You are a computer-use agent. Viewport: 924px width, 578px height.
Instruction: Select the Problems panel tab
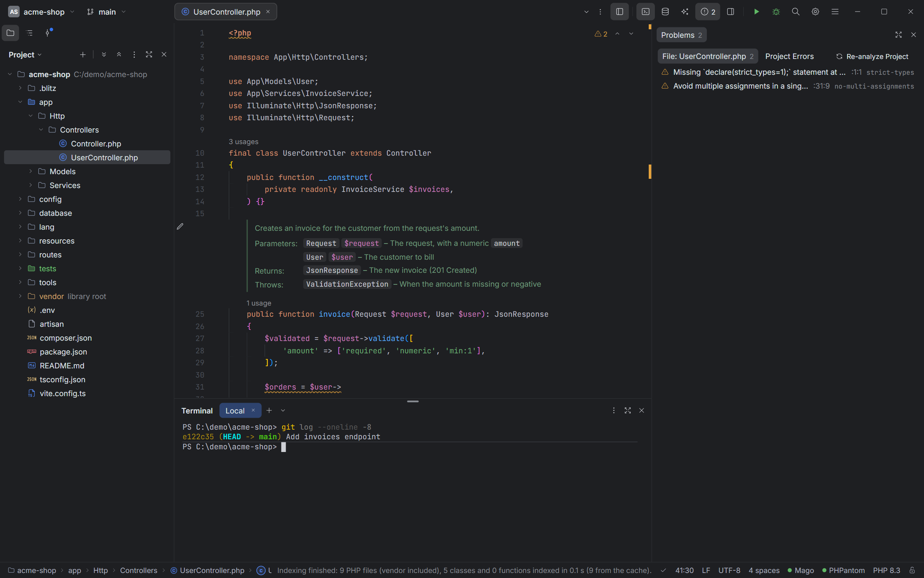681,35
